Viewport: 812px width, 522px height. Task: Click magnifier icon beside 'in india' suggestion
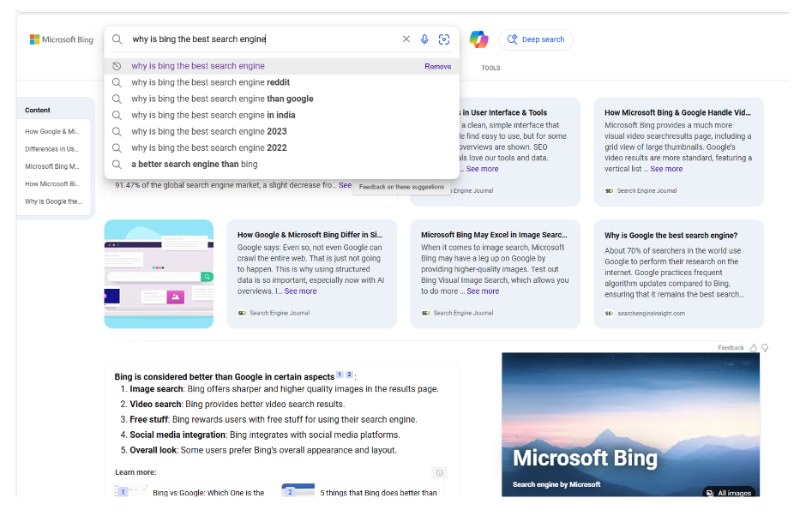117,115
